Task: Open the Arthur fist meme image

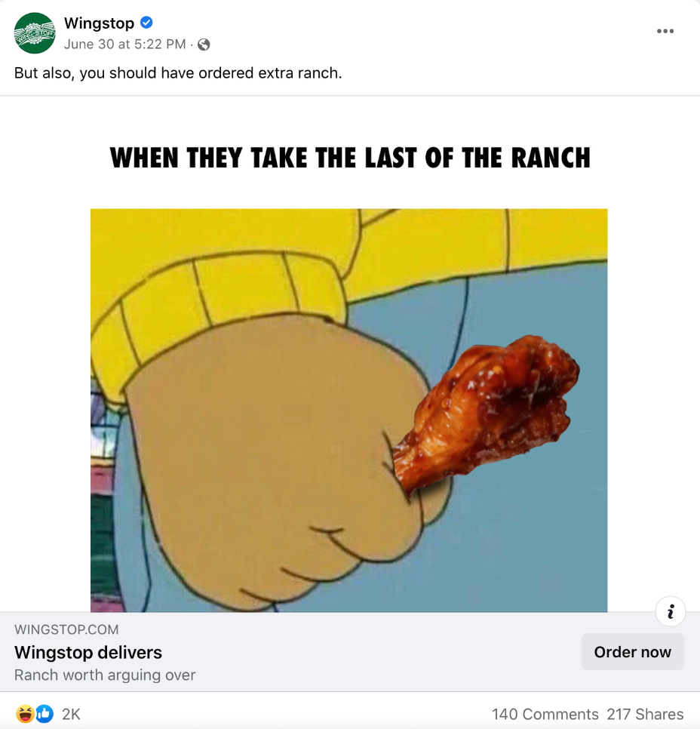Action: [x=348, y=411]
